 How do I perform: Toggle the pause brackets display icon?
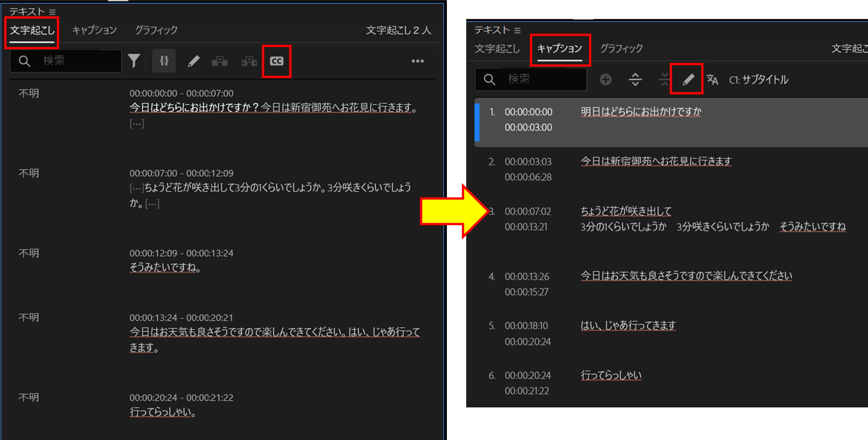click(x=164, y=61)
